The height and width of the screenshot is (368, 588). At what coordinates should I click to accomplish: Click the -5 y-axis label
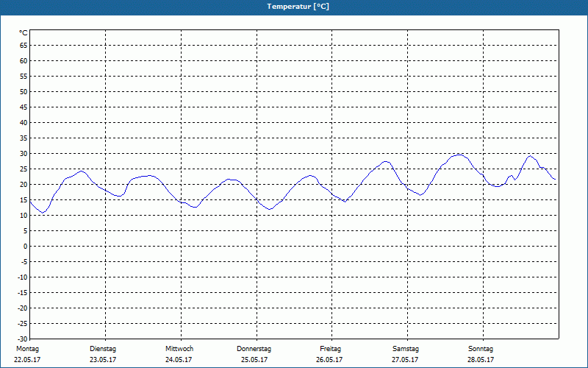coord(24,262)
